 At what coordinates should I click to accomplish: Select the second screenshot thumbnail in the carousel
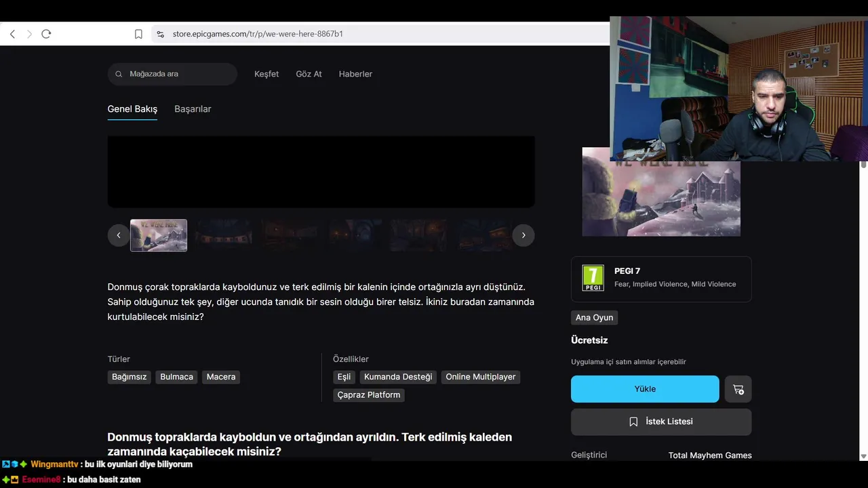click(224, 235)
